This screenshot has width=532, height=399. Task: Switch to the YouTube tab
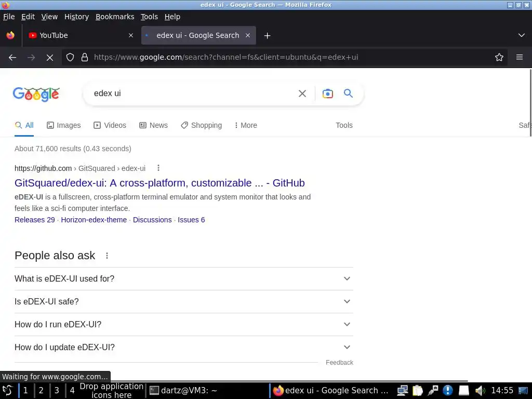pyautogui.click(x=81, y=36)
